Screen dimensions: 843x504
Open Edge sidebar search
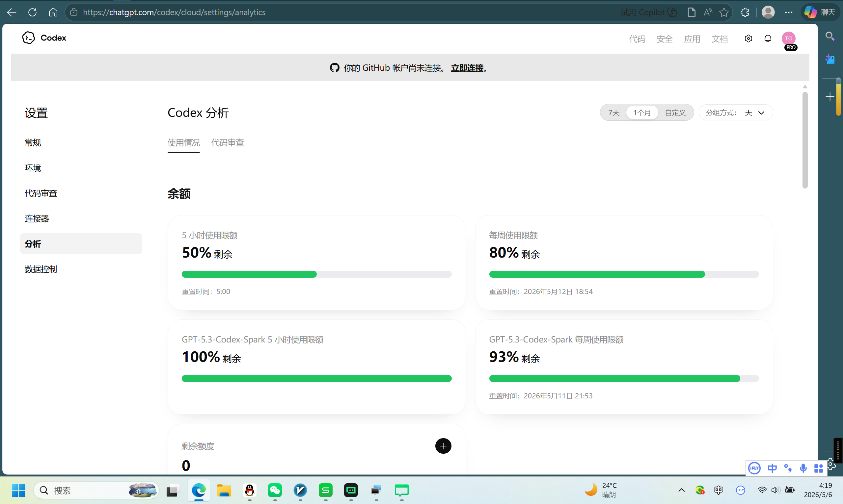830,36
